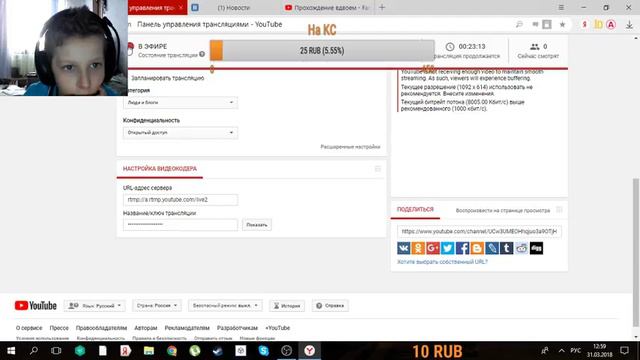
Task: Open File Explorer from the taskbar
Action: (149, 351)
